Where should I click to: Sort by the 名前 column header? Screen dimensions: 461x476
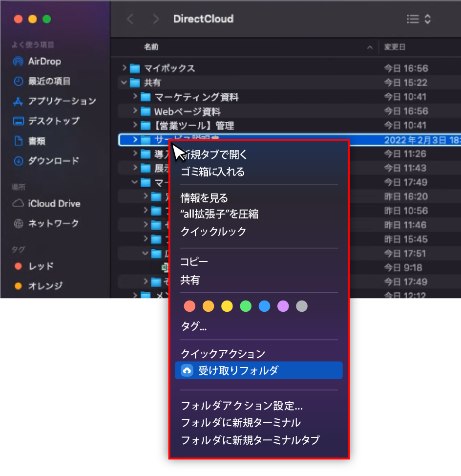pyautogui.click(x=151, y=47)
